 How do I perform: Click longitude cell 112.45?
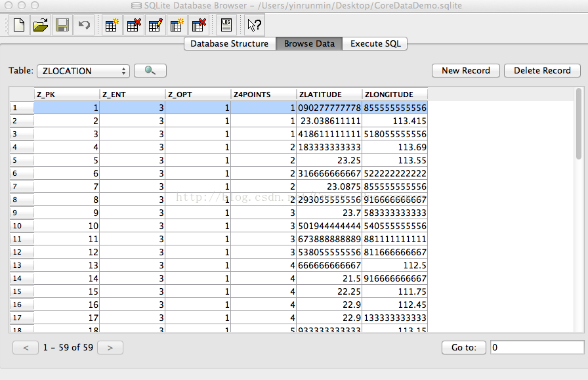coord(395,305)
